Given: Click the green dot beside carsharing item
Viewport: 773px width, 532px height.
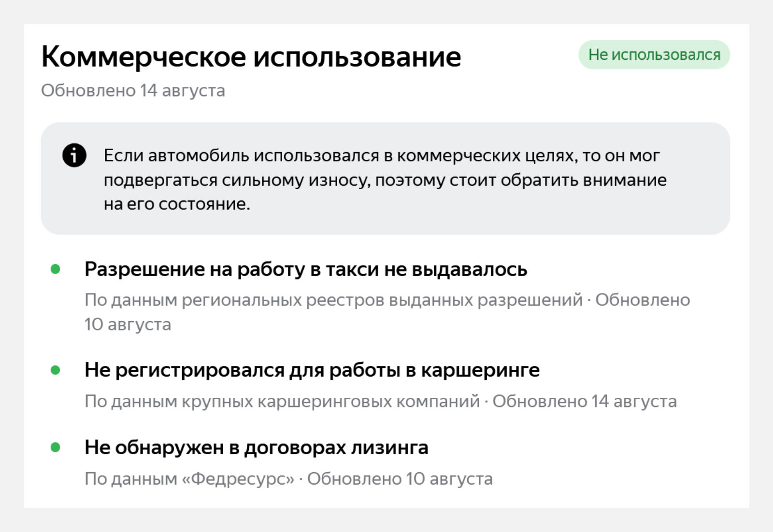Looking at the screenshot, I should click(56, 370).
